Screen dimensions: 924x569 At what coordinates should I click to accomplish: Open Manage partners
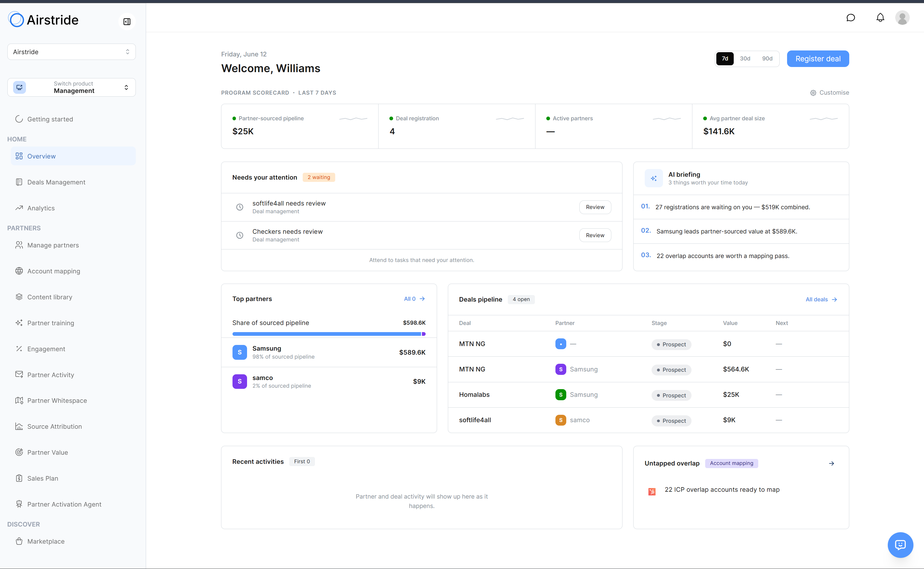pyautogui.click(x=73, y=245)
